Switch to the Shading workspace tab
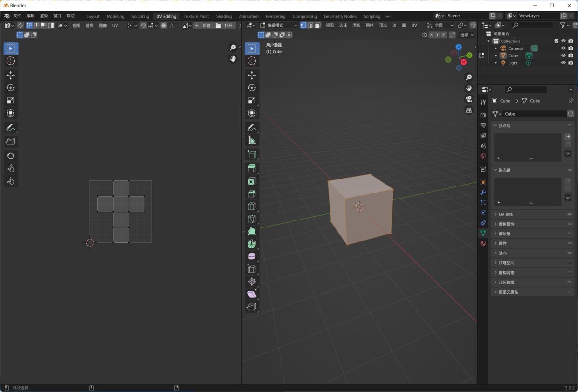The width and height of the screenshot is (578, 392). click(x=224, y=16)
